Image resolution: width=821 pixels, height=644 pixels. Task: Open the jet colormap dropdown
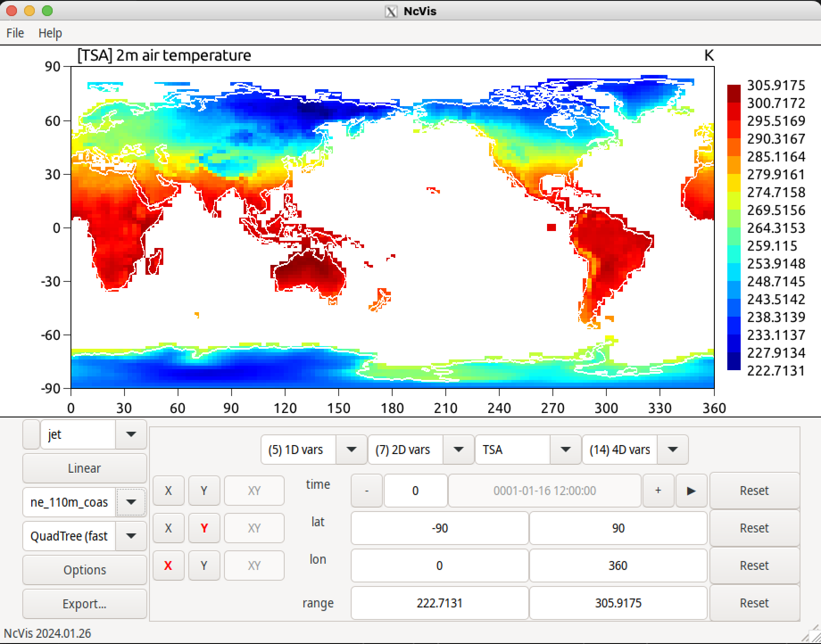click(131, 434)
